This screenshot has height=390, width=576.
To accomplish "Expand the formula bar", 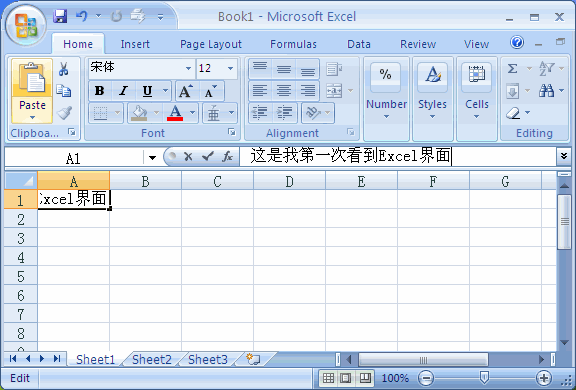I will (564, 156).
